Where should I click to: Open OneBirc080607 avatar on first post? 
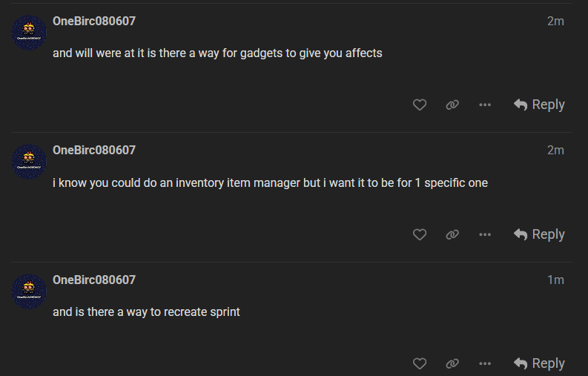point(30,33)
